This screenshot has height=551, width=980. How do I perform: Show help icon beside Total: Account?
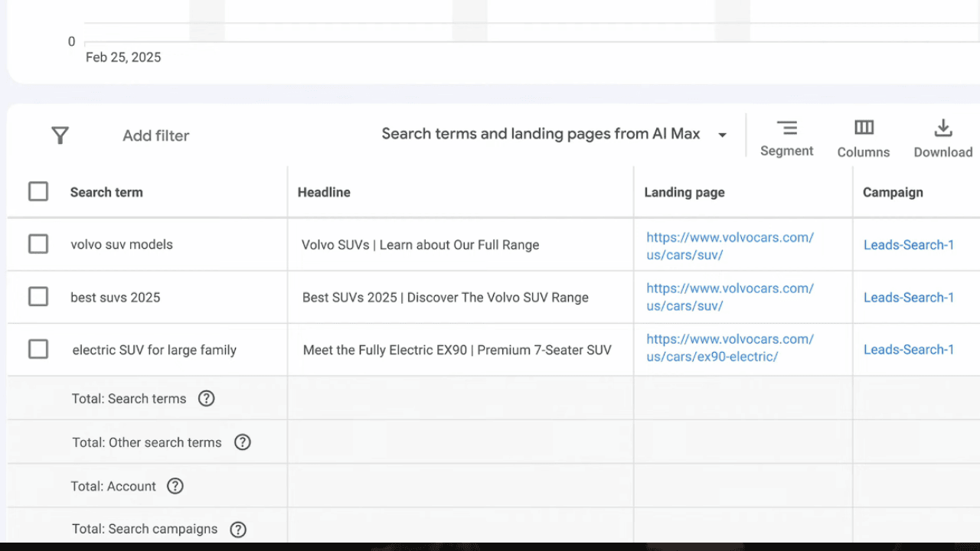click(175, 486)
